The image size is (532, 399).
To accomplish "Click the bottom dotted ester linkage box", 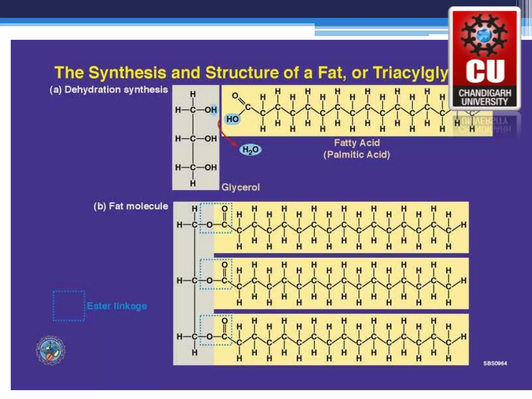I will [215, 330].
